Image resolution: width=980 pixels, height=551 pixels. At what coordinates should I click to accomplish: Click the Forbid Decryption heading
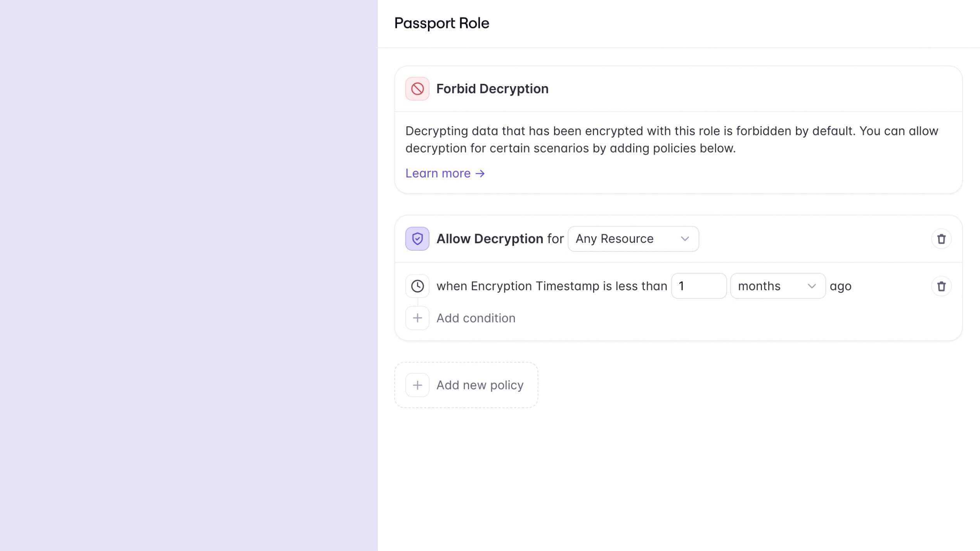click(x=492, y=89)
